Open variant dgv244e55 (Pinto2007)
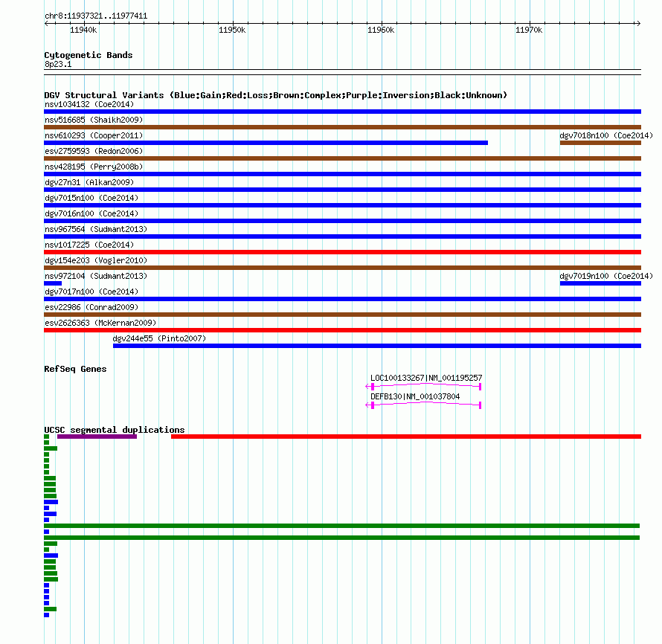Screen dimensions: 662x644 coord(160,338)
